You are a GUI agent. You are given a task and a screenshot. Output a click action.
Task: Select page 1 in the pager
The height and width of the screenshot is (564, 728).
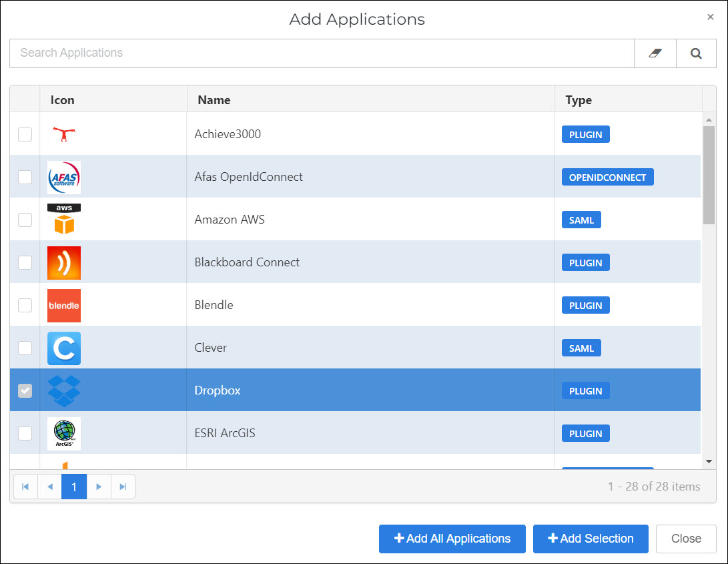tap(74, 487)
